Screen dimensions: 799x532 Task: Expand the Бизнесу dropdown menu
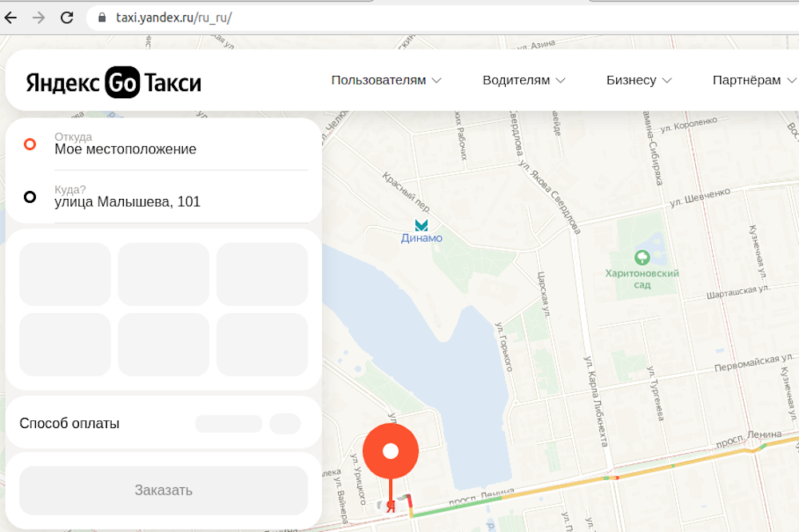point(638,80)
